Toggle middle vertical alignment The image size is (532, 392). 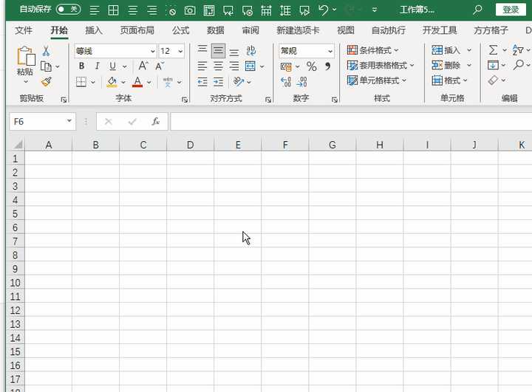(x=218, y=51)
